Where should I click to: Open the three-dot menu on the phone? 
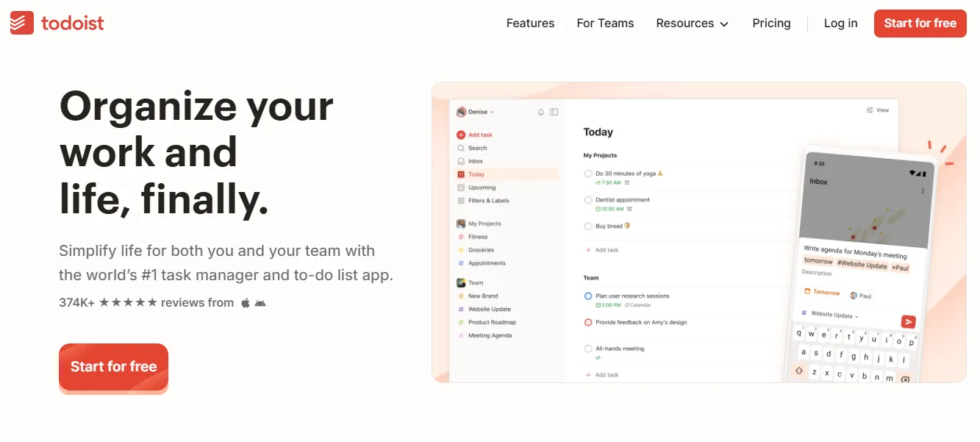pyautogui.click(x=923, y=190)
